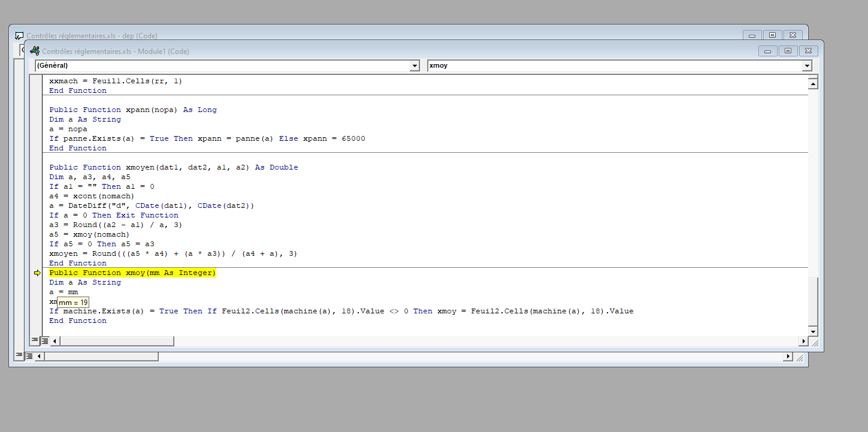Restore the Module1 code window
The height and width of the screenshot is (432, 868).
[x=788, y=51]
